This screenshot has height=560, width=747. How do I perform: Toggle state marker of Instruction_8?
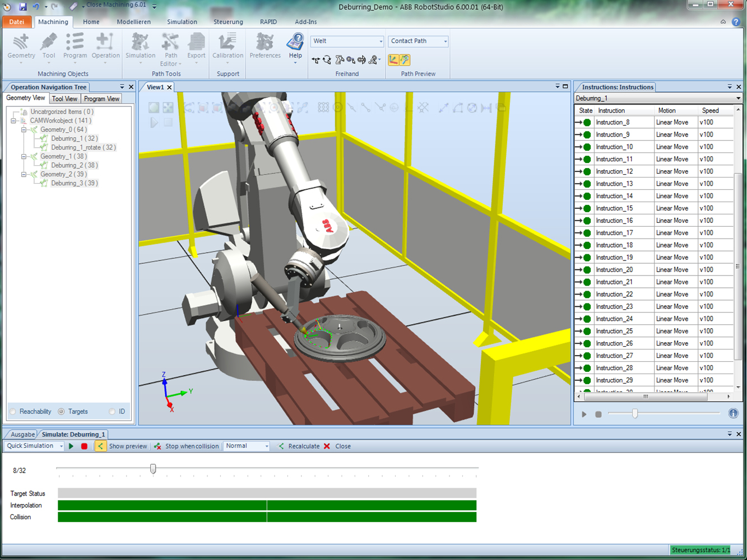click(587, 123)
